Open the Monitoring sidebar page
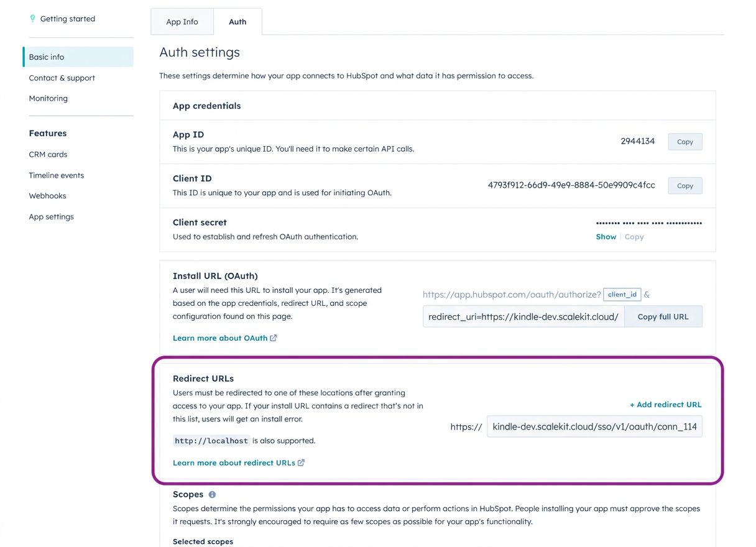Viewport: 756px width, 547px height. 48,98
